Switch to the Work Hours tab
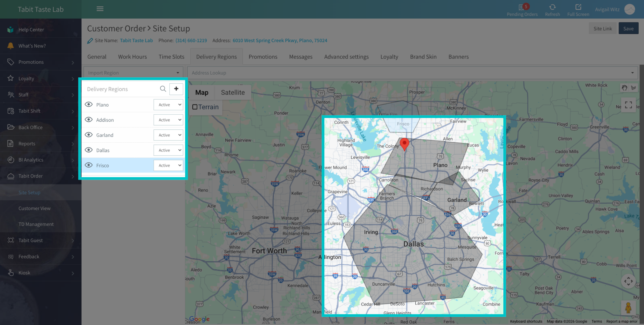 coord(133,57)
